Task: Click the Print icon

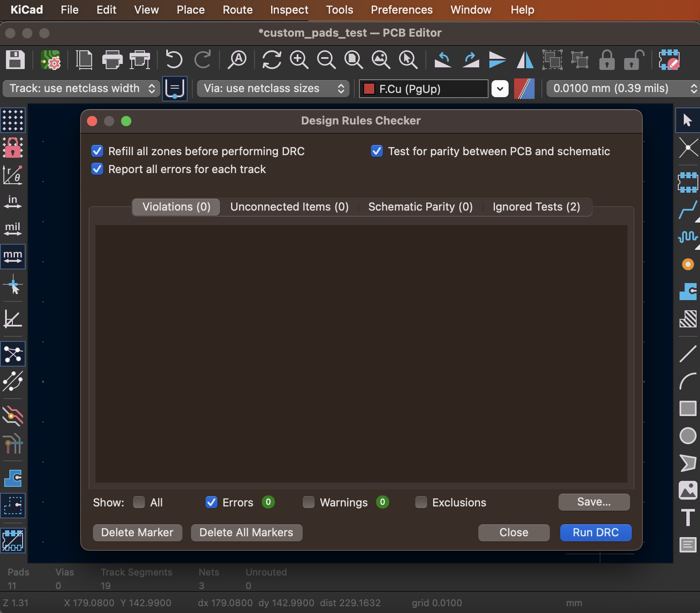Action: click(x=112, y=60)
